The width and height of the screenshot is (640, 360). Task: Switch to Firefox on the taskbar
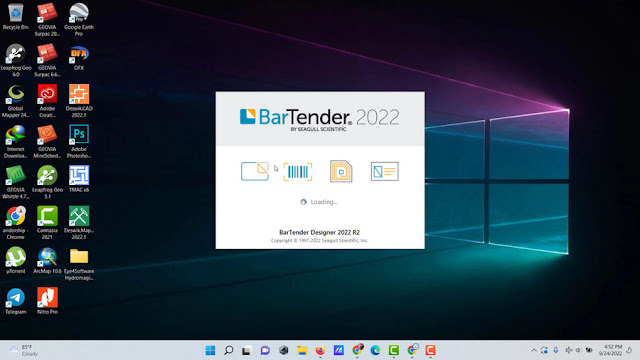[320, 350]
